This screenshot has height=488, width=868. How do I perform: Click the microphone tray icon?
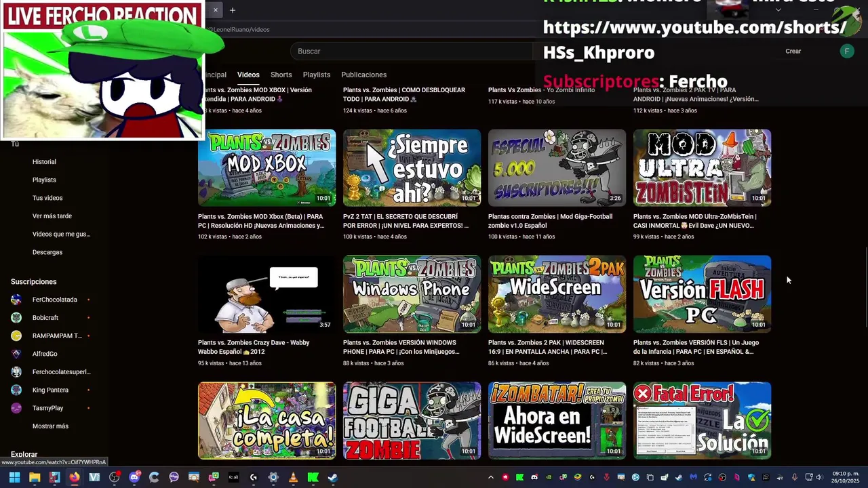795,477
